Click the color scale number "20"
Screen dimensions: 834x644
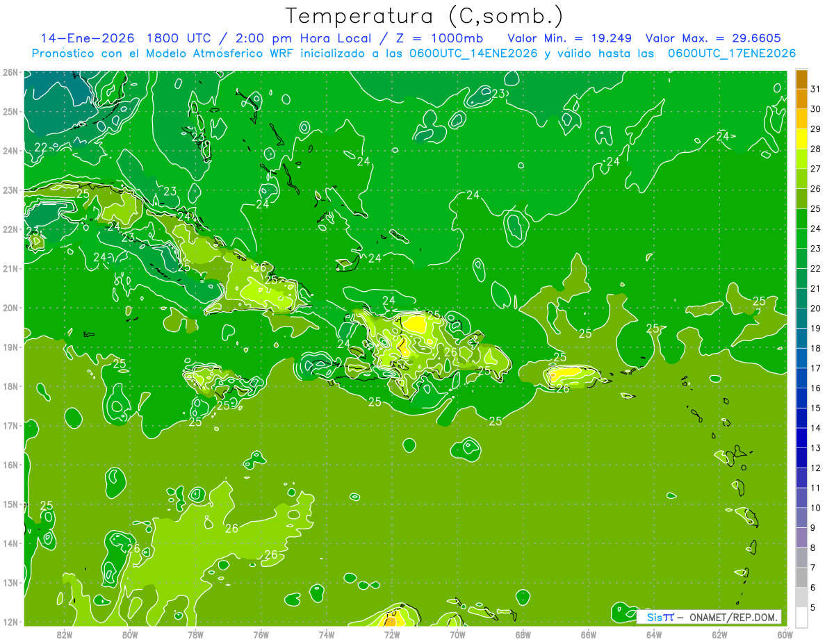tap(815, 308)
